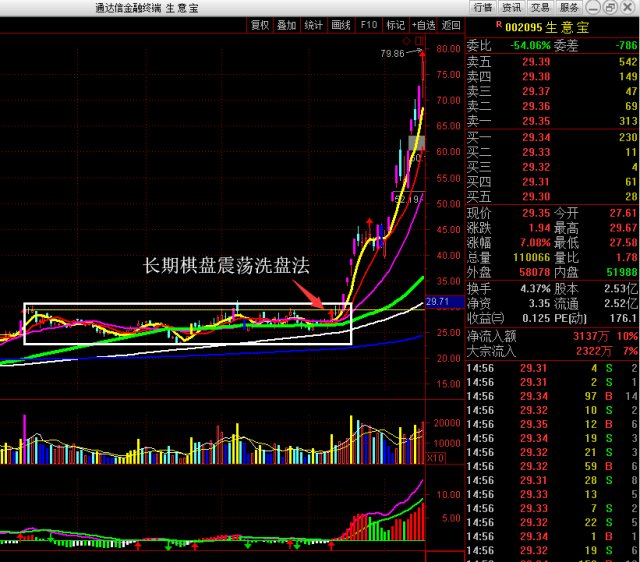This screenshot has height=562, width=640.
Task: Open the 统计 statistics tool
Action: pyautogui.click(x=314, y=25)
